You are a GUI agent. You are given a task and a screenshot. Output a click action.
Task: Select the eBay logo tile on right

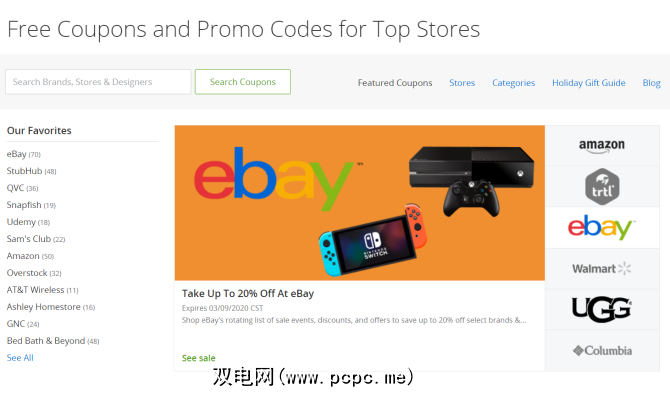[x=602, y=227]
